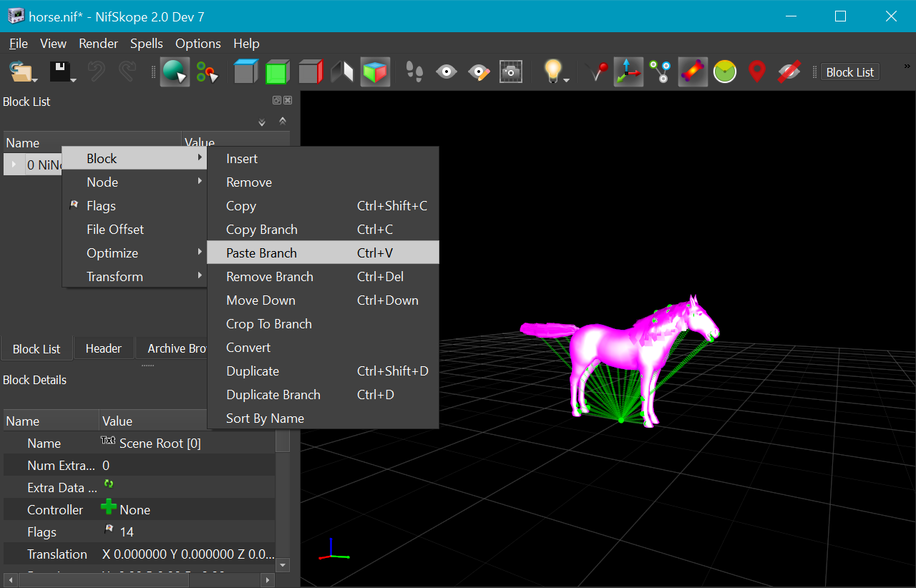
Task: Toggle the crossed-out eye hidden icon
Action: (x=789, y=72)
